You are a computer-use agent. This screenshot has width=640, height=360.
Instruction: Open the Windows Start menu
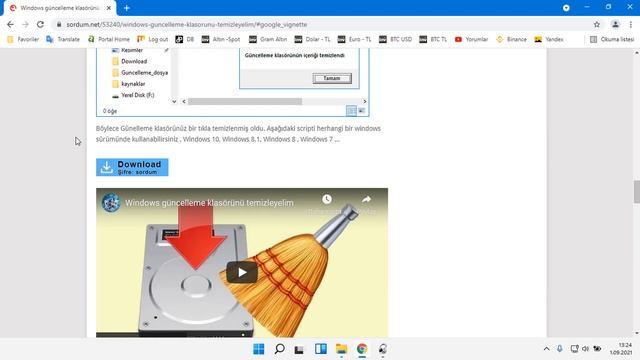(258, 349)
